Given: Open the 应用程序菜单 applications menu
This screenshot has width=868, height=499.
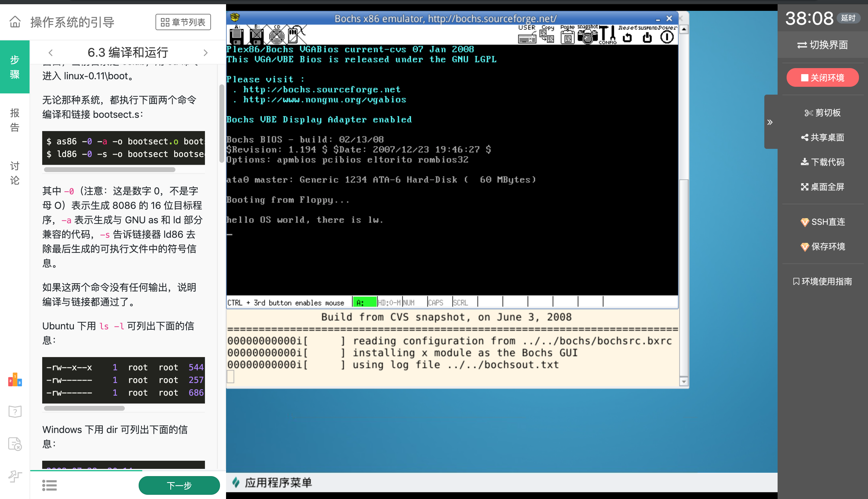Looking at the screenshot, I should [272, 482].
